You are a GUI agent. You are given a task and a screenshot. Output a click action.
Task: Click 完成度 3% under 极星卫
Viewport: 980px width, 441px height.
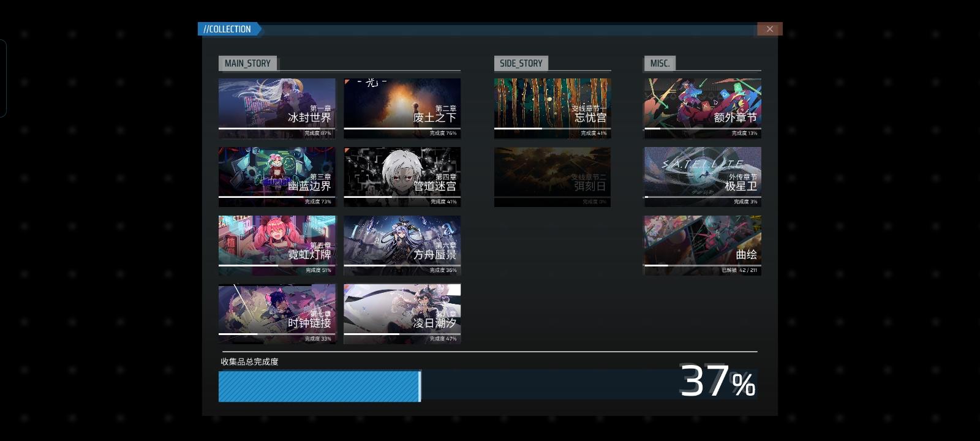click(745, 202)
